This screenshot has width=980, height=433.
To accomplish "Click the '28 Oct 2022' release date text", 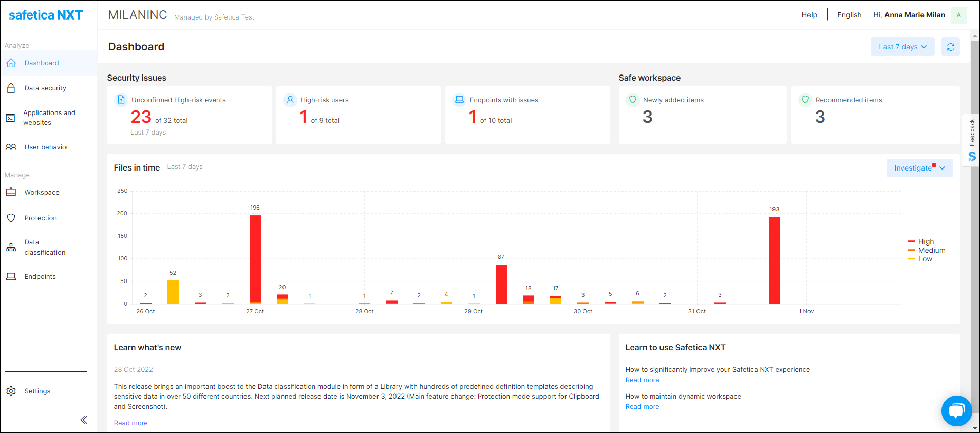I will click(134, 369).
